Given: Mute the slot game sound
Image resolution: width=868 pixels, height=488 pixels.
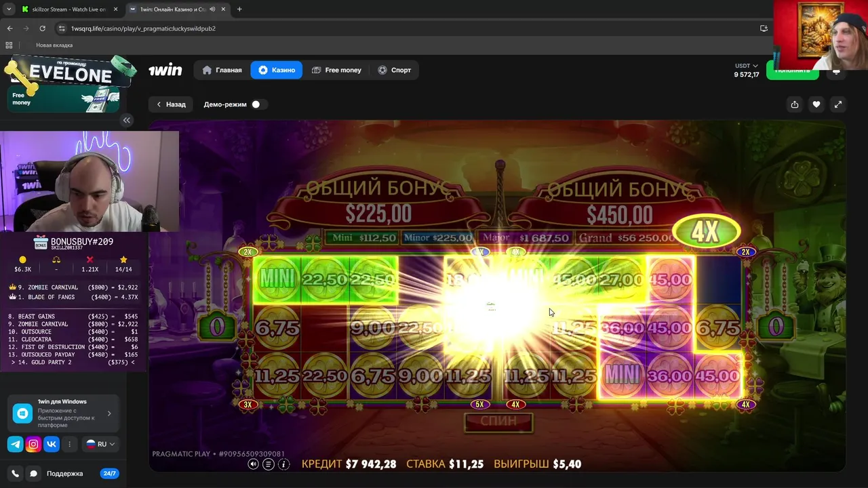Looking at the screenshot, I should click(x=253, y=464).
